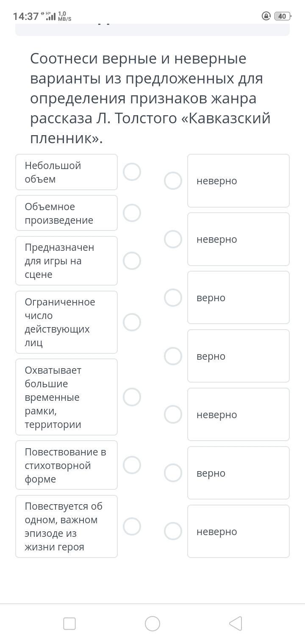Select radio beside "Предназначен для игры на сцене"
This screenshot has width=305, height=644.
132,261
